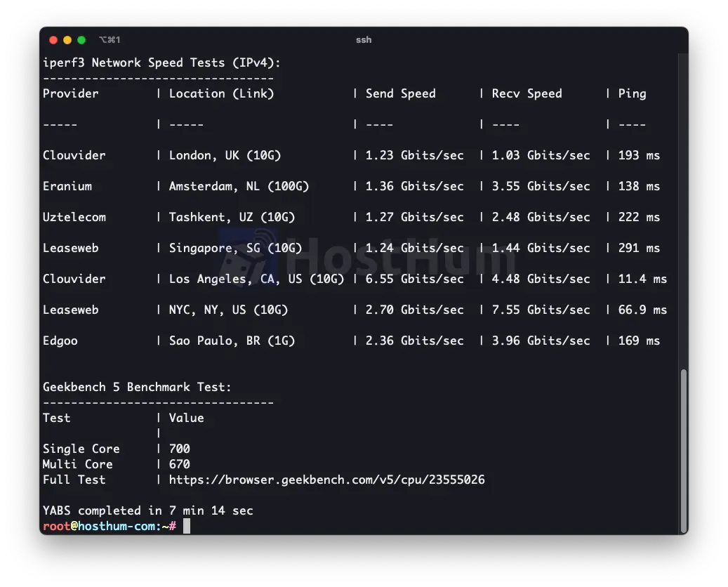Click the 'Provider' column header

point(71,93)
